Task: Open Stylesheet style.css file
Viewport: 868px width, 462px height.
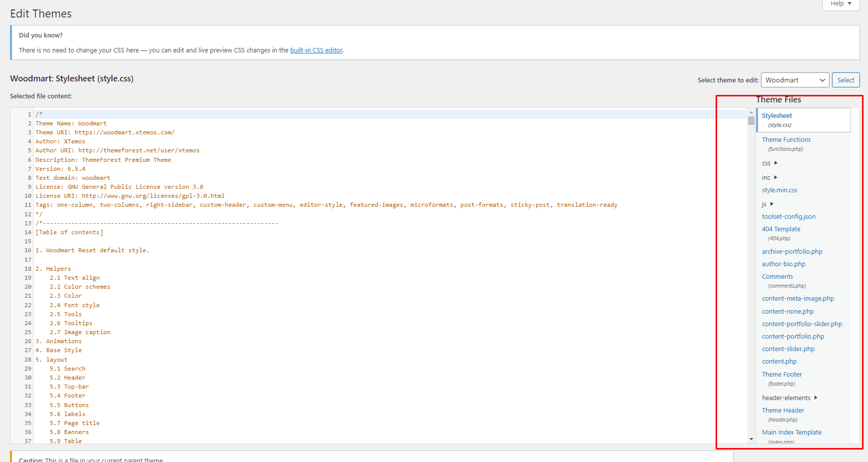Action: tap(804, 120)
